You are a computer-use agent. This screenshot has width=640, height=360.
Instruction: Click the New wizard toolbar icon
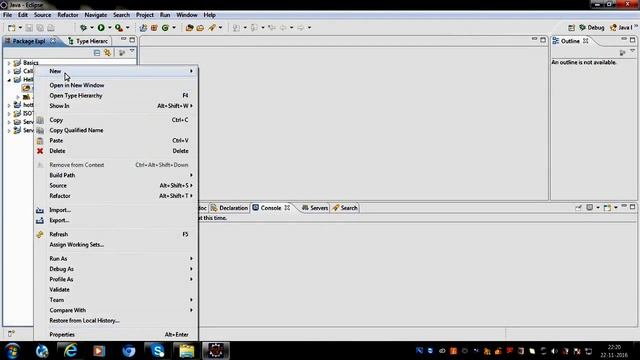11,28
